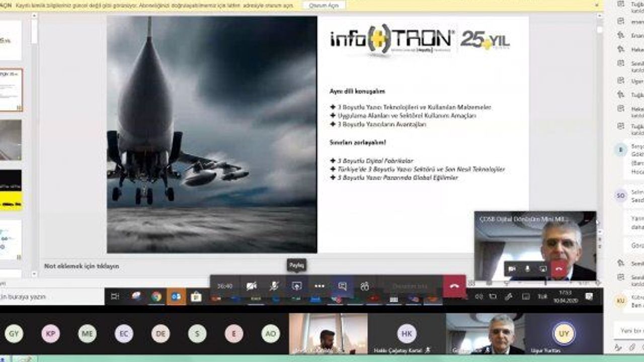Open the grey-haired man's tile in the participant strip

485,334
